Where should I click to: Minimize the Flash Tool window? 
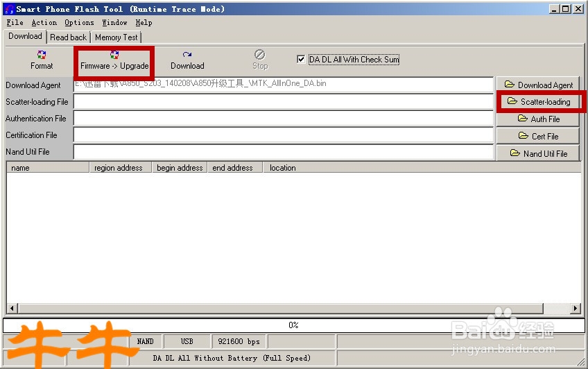point(555,9)
